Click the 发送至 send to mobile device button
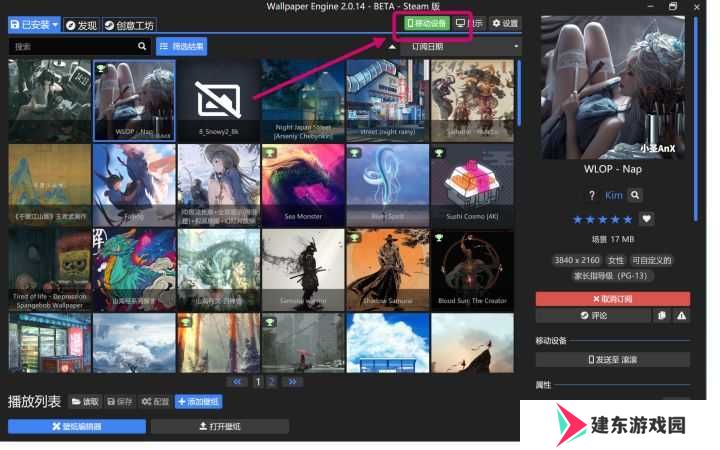 click(x=613, y=360)
